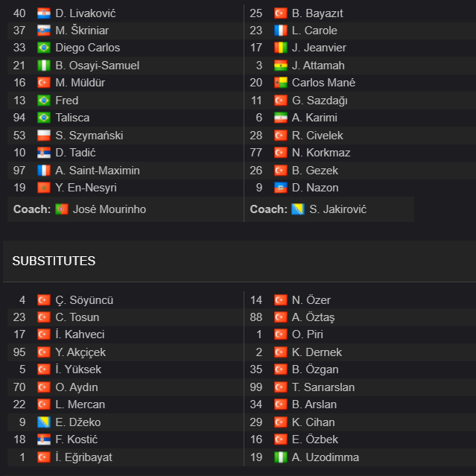476x476 pixels.
Task: Click the Serbia flag next to F. Kostić
Action: click(44, 439)
